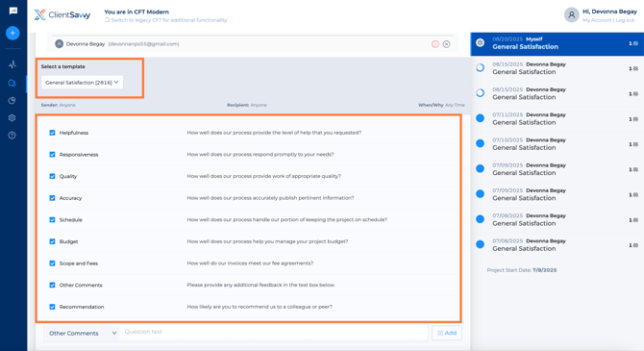Click the orange info icon beside recipient

tap(435, 44)
